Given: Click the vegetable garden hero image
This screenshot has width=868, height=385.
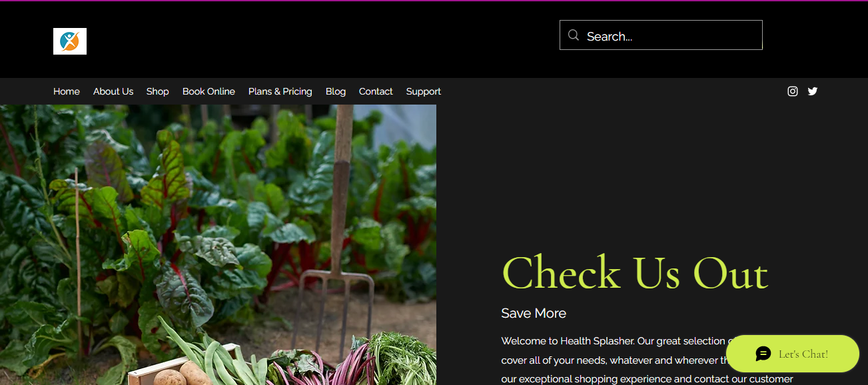Looking at the screenshot, I should click(x=218, y=244).
